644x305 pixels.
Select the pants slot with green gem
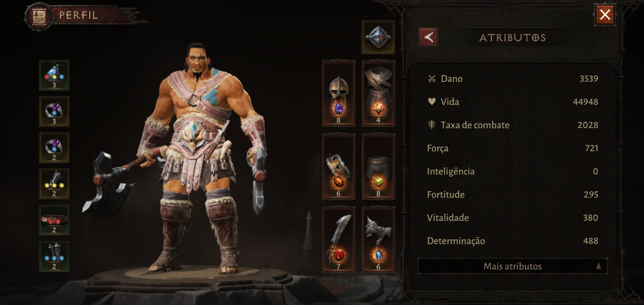click(378, 167)
